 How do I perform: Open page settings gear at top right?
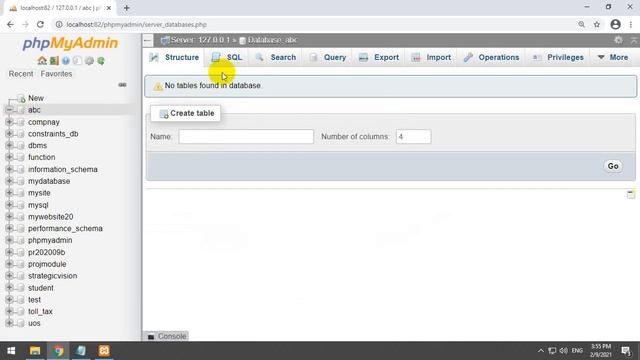point(618,40)
